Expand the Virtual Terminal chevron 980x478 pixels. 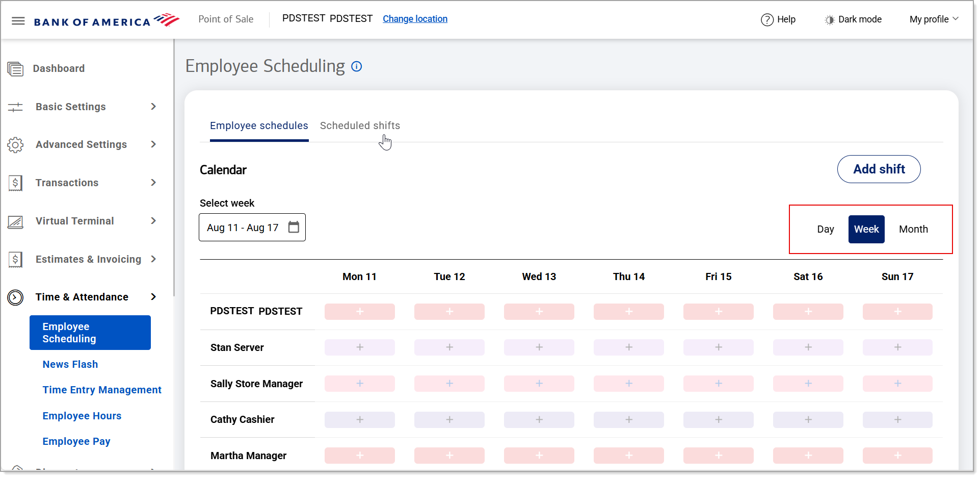tap(153, 221)
